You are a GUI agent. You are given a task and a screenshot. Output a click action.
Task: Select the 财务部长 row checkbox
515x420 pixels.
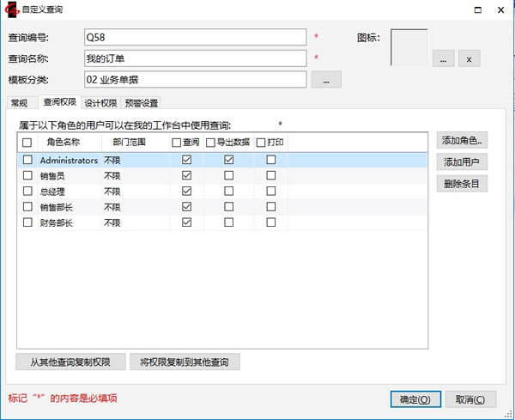click(27, 223)
